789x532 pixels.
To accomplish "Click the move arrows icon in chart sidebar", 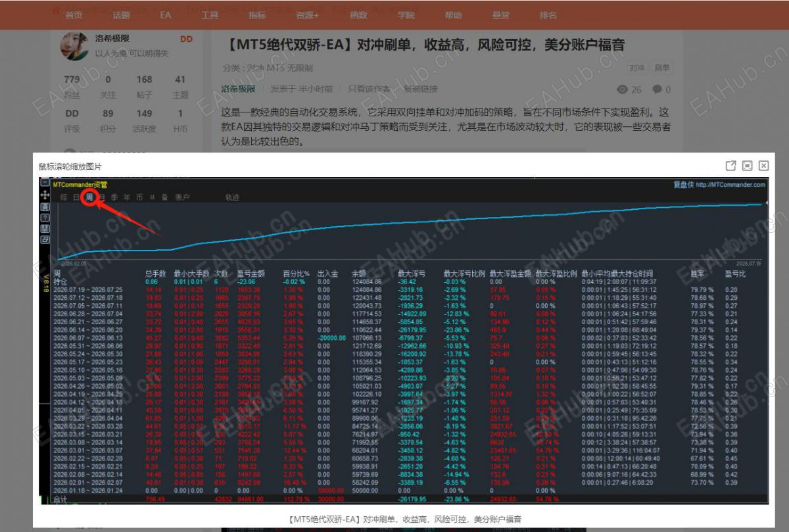I will (x=45, y=195).
